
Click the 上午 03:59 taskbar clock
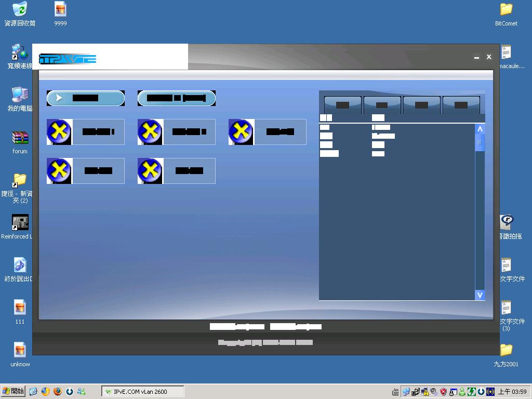tap(512, 392)
